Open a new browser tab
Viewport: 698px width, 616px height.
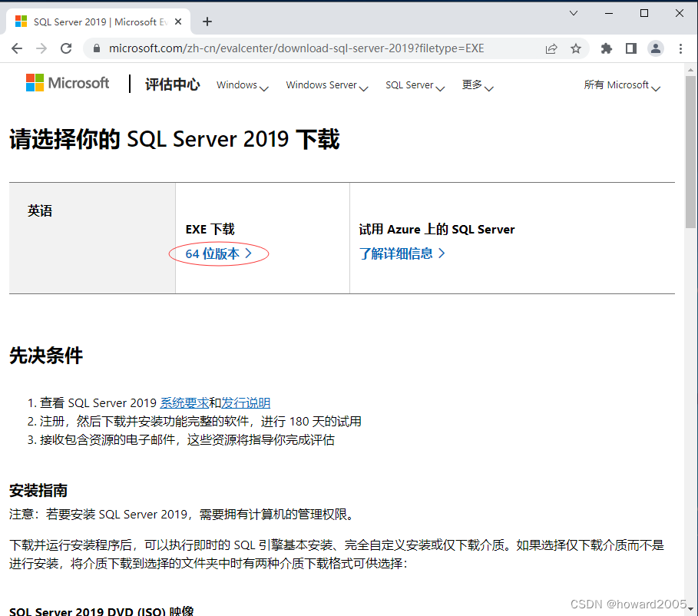(x=207, y=22)
